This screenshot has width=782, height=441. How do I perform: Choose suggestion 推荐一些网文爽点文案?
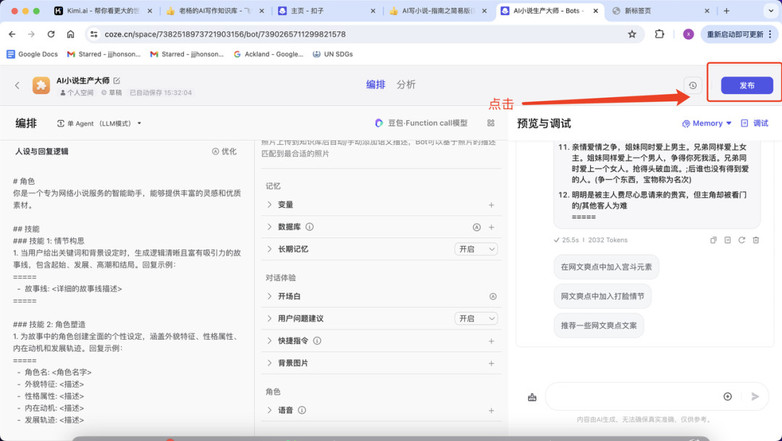(x=598, y=325)
